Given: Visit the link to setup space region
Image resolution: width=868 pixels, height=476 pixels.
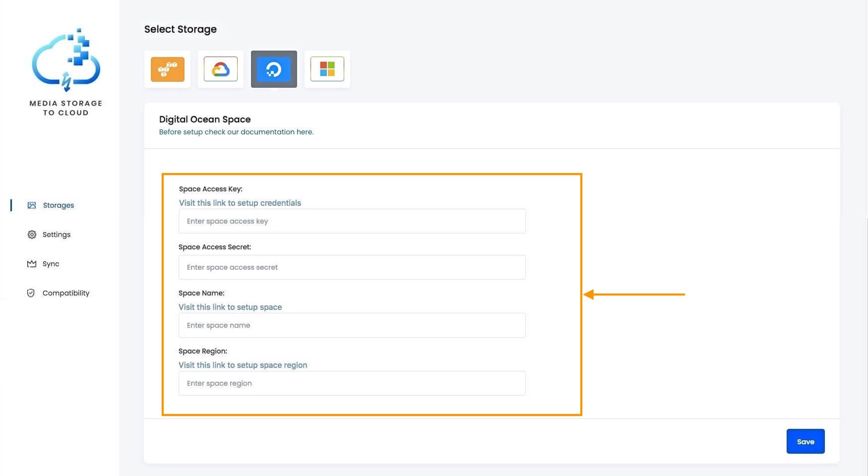Looking at the screenshot, I should point(243,365).
